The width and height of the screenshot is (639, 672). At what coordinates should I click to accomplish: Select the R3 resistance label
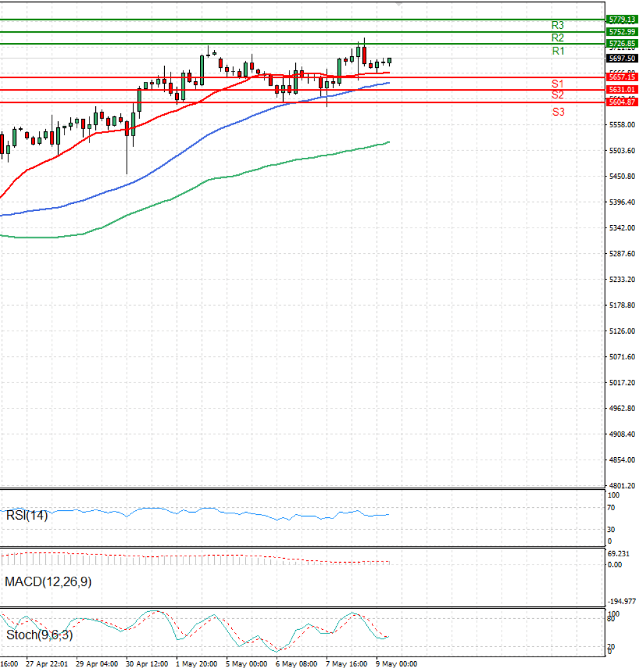click(558, 26)
